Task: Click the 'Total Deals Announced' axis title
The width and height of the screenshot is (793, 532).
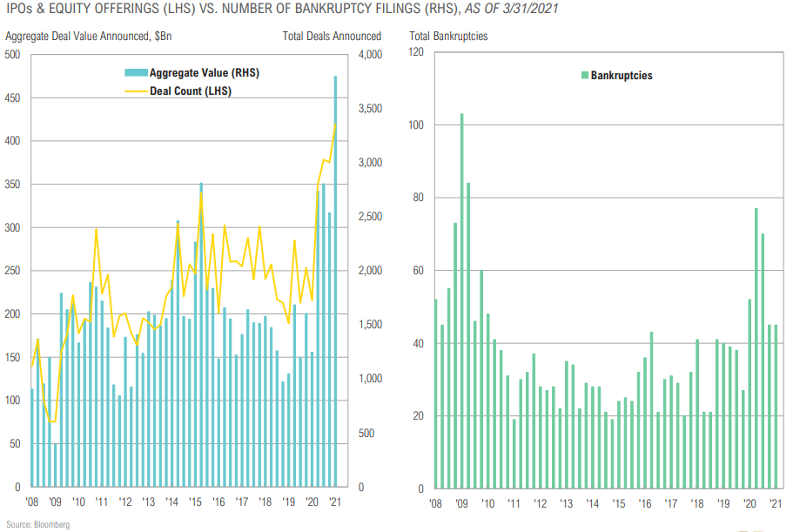Action: (332, 37)
